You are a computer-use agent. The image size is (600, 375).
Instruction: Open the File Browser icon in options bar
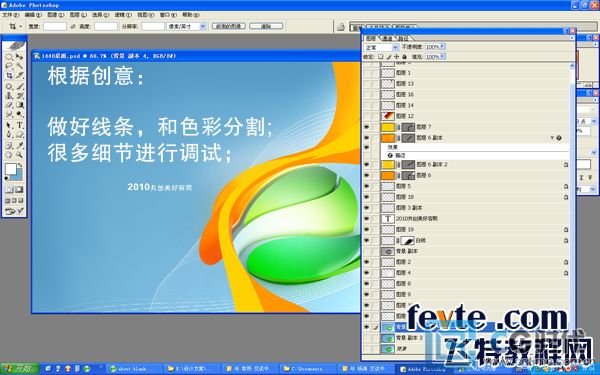(341, 26)
